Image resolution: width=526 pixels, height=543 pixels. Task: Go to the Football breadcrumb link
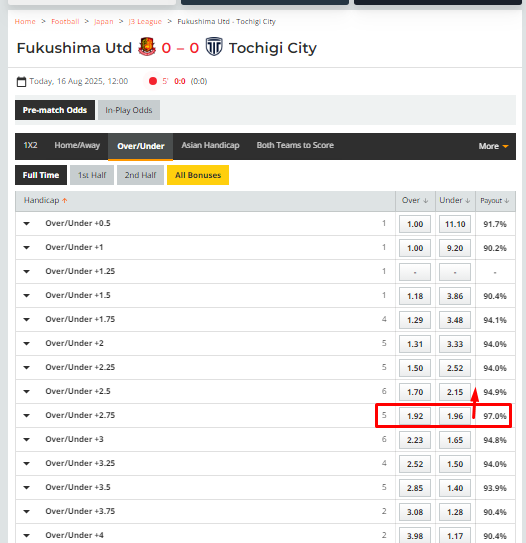(65, 21)
